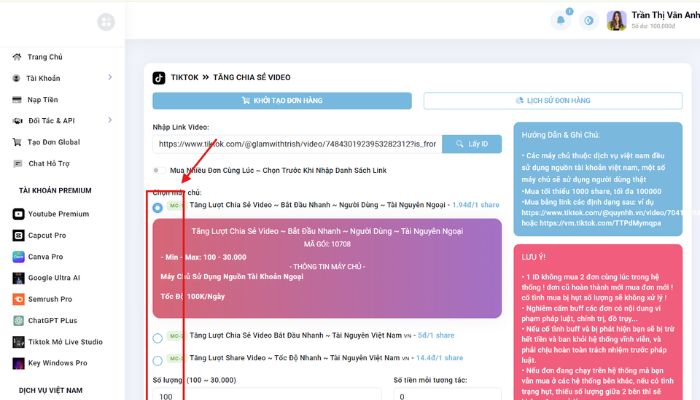
Task: Click the Youtube Premium icon
Action: tap(18, 214)
